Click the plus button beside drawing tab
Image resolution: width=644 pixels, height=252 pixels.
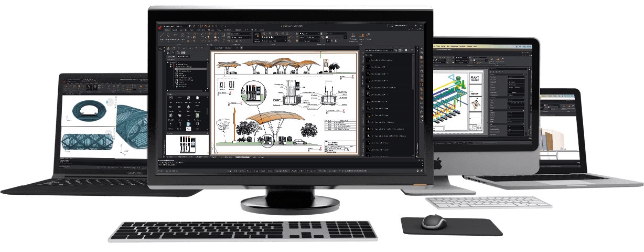point(241,48)
